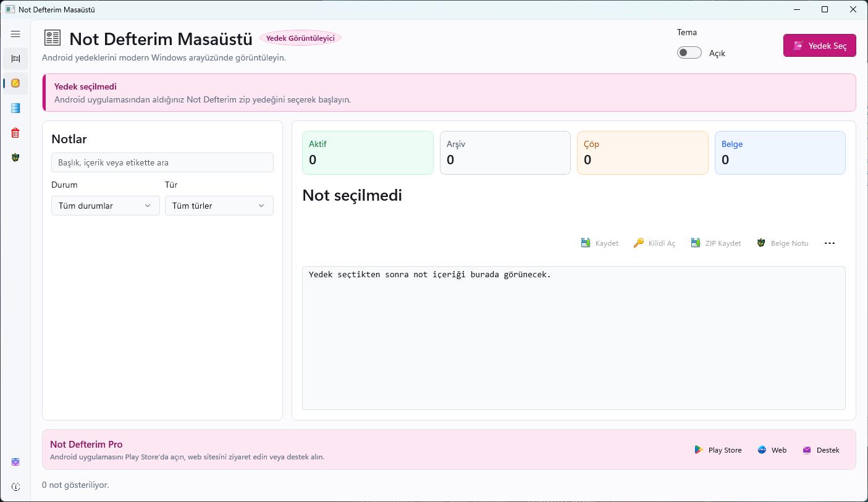868x502 pixels.
Task: Click the 'Not seçilmedi' heading
Action: coord(352,195)
